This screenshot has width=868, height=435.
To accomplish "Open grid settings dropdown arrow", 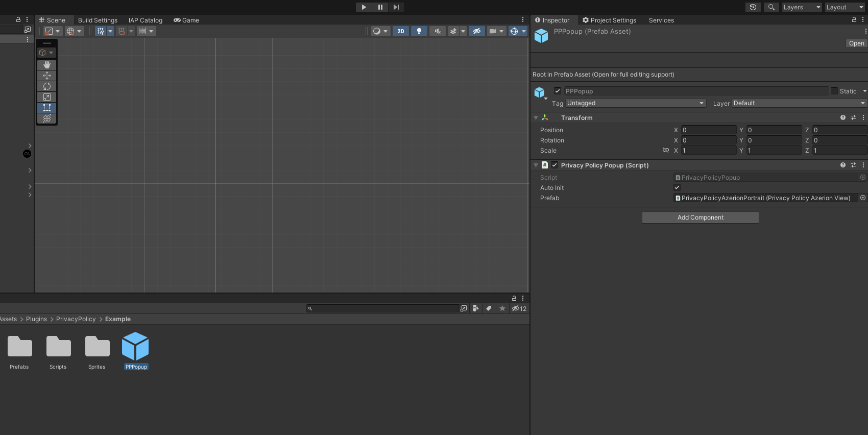I will pos(110,31).
